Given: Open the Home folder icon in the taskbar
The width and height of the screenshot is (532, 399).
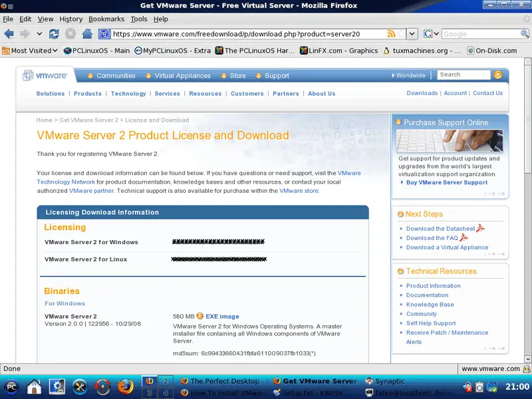Looking at the screenshot, I should click(x=35, y=387).
